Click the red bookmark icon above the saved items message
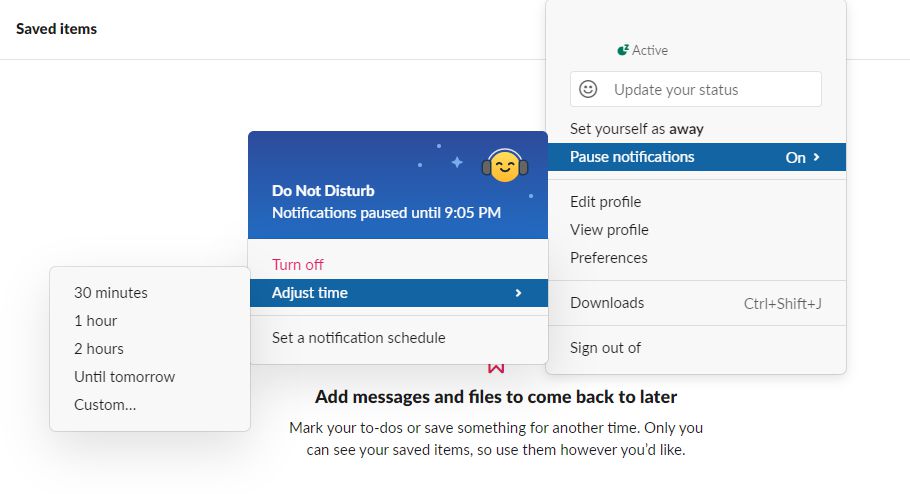Viewport: 910px width, 494px height. 496,367
